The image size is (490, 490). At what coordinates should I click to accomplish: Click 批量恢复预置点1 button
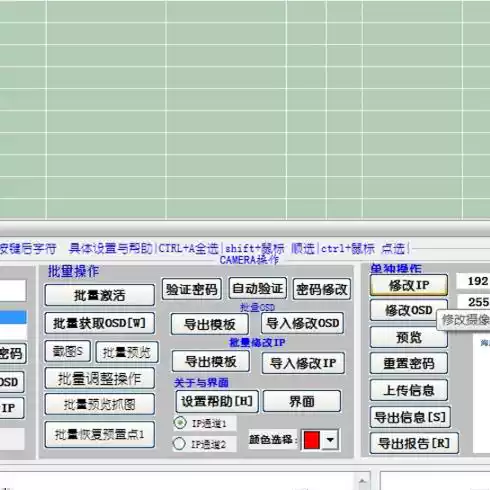pyautogui.click(x=99, y=434)
